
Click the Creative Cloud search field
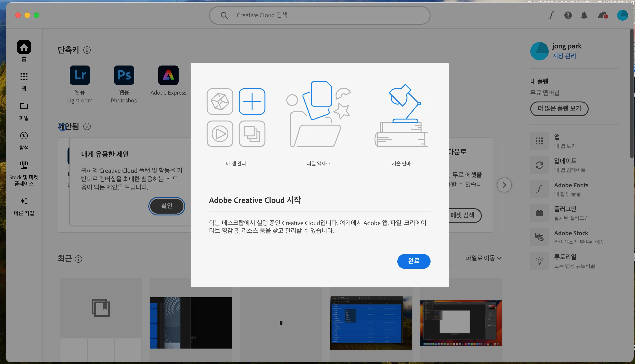click(x=320, y=15)
